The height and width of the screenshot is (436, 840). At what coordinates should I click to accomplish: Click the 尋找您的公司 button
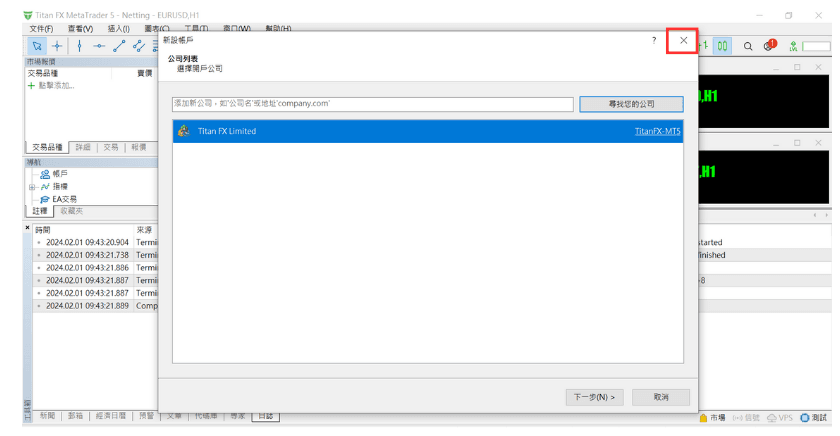(631, 104)
